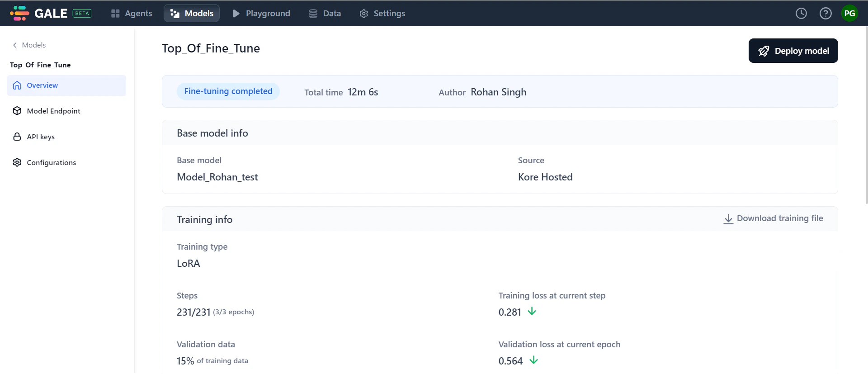The image size is (868, 374).
Task: Click the Model Endpoint cube icon
Action: tap(17, 111)
